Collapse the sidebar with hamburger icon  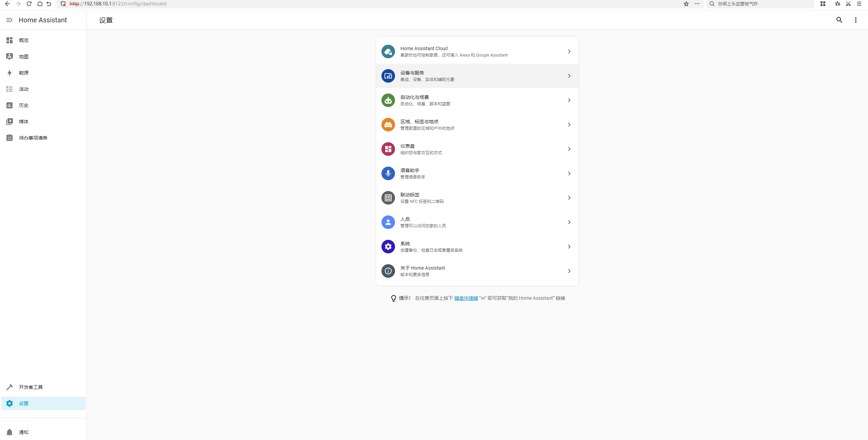(9, 20)
